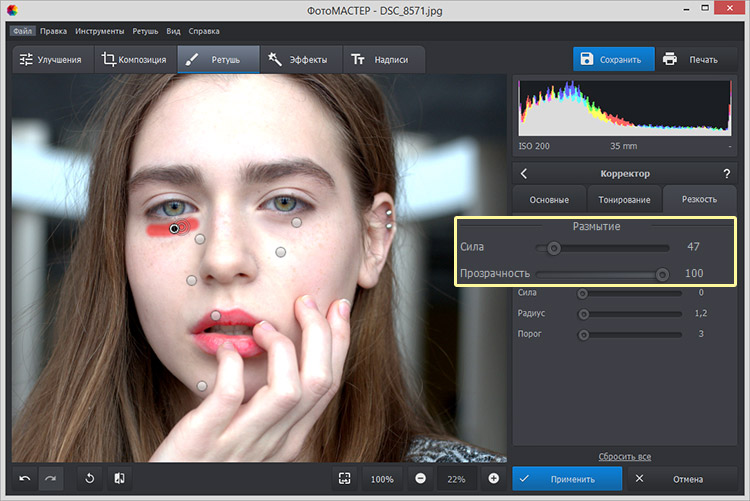
Task: Toggle before/after comparison view icon
Action: (x=118, y=479)
